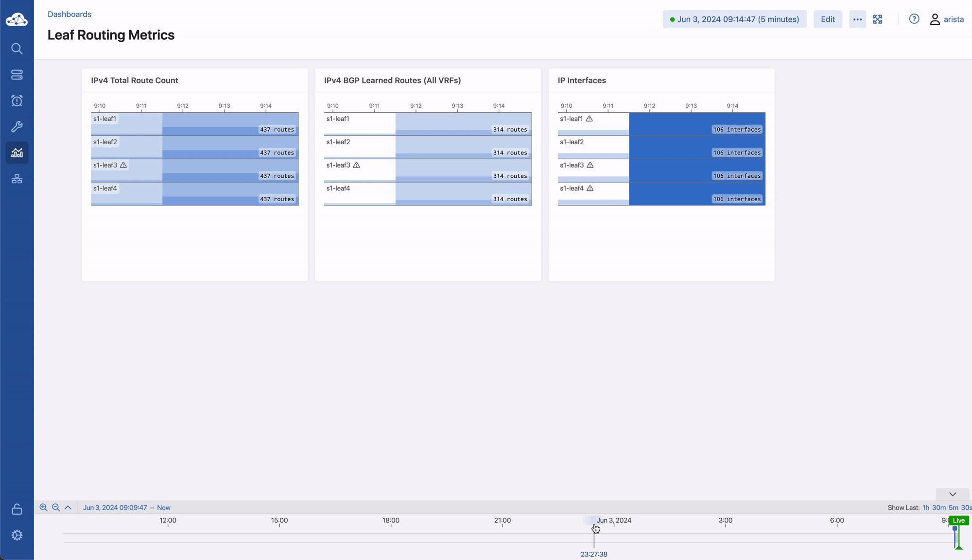The image size is (972, 560).
Task: Go to Dashboards breadcrumb link
Action: coord(69,14)
